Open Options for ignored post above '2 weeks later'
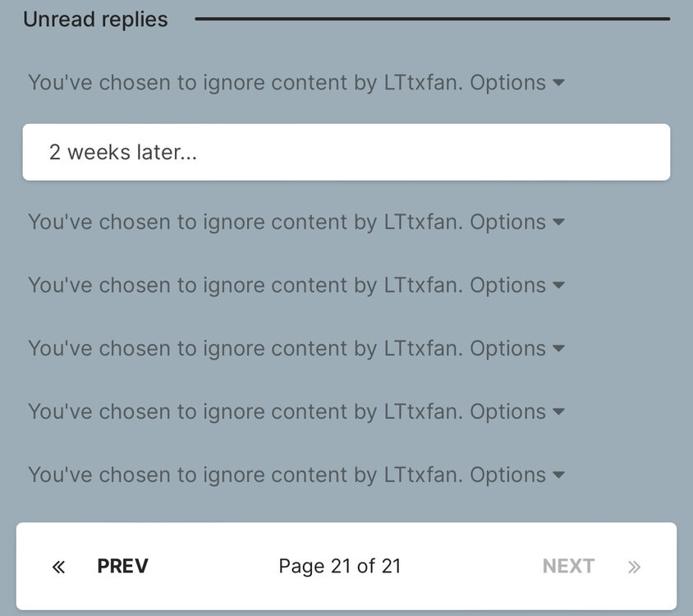Viewport: 693px width, 616px height. tap(507, 83)
